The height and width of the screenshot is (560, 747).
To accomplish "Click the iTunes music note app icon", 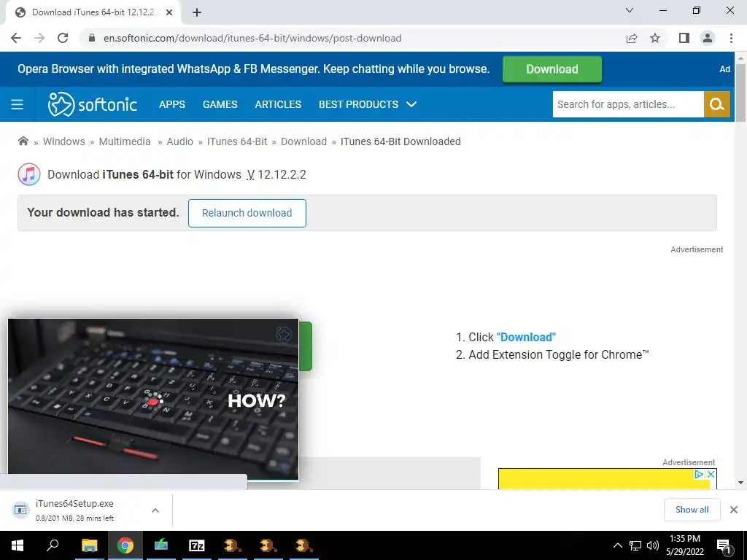I will coord(29,174).
